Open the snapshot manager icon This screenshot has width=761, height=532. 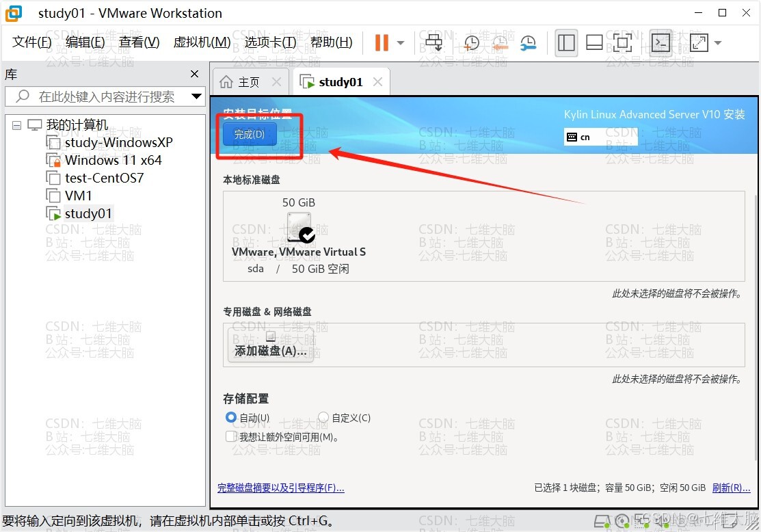528,42
